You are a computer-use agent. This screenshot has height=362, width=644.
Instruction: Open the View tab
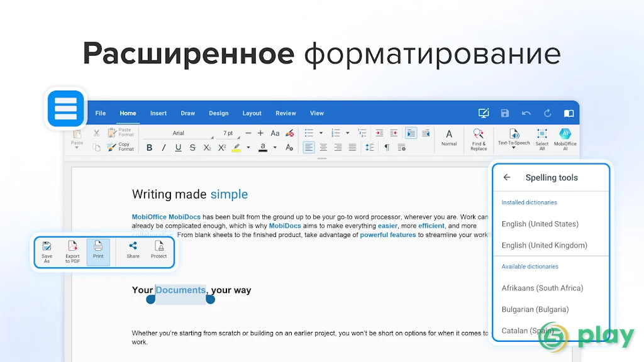pyautogui.click(x=317, y=113)
